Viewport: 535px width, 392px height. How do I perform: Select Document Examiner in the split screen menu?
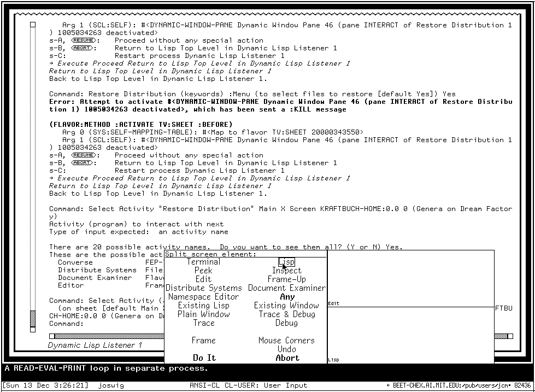click(x=286, y=288)
